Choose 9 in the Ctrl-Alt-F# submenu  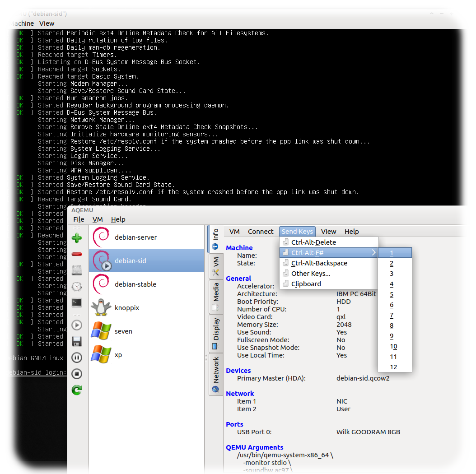[395, 336]
